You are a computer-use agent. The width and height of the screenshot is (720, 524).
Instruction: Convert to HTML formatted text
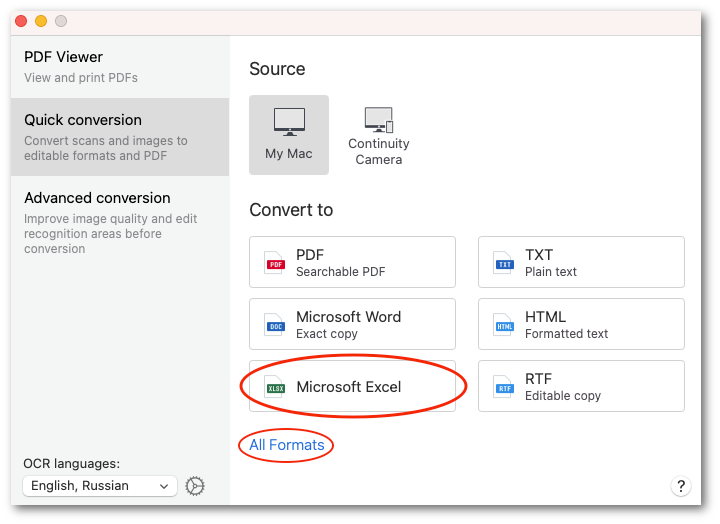tap(581, 324)
